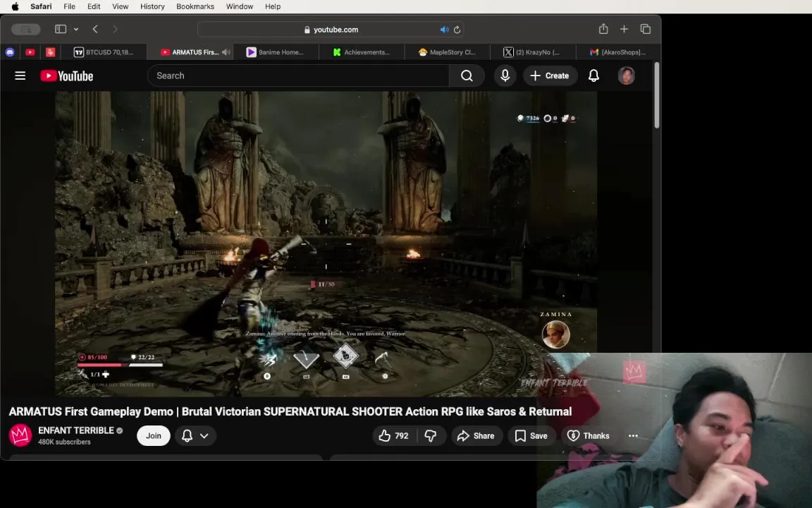812x508 pixels.
Task: Switch to the third pinned red tab
Action: point(50,52)
